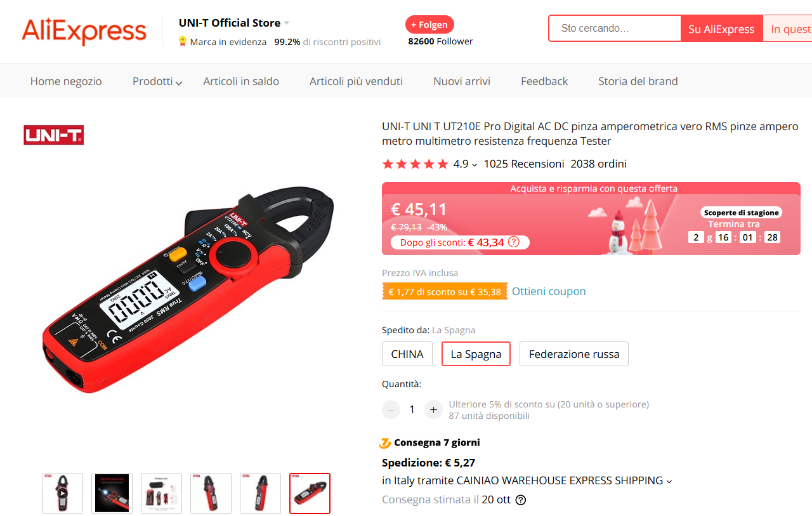Click the plus icon to increase quantity
Screen dimensions: 812x516
[x=433, y=409]
